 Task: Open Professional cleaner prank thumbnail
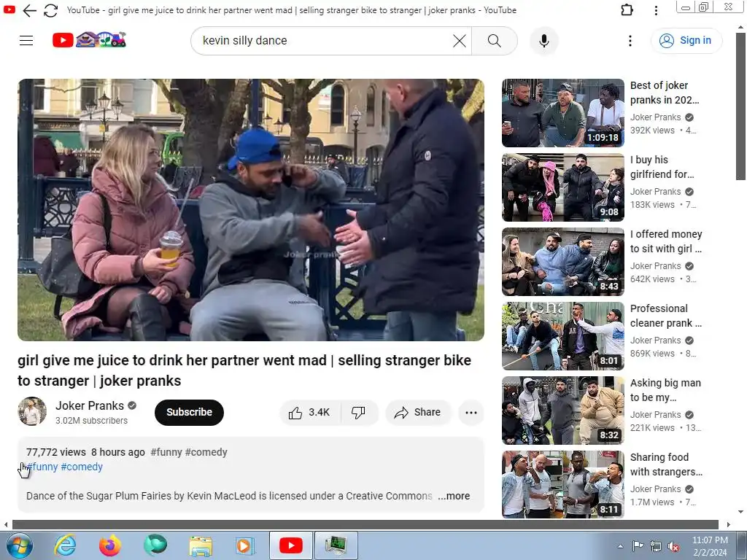point(562,335)
